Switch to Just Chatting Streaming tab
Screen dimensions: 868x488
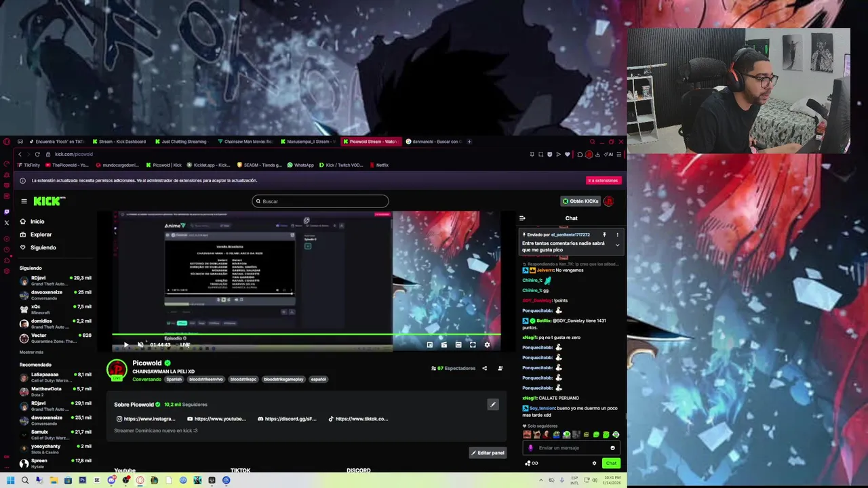tap(180, 142)
